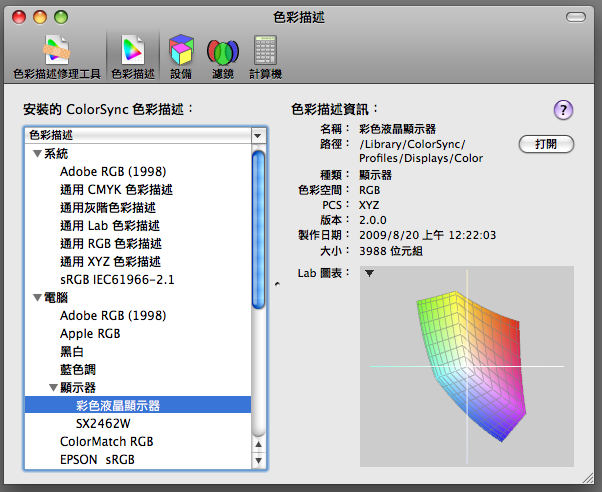
Task: Select sRGB IEC61966-2.1 profile
Action: (117, 280)
